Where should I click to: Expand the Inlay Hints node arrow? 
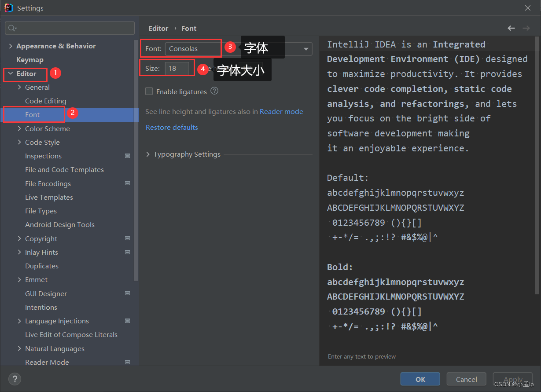pyautogui.click(x=19, y=252)
